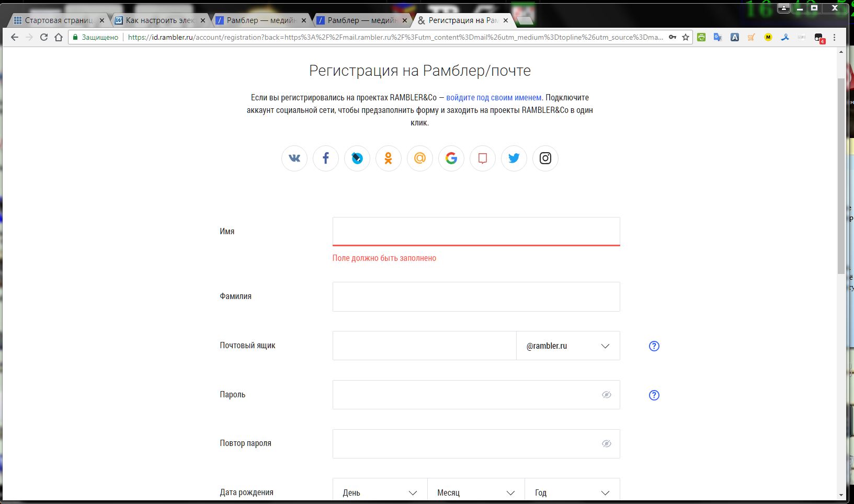This screenshot has width=854, height=504.
Task: Click the blue ribbon extension icon
Action: tap(785, 37)
